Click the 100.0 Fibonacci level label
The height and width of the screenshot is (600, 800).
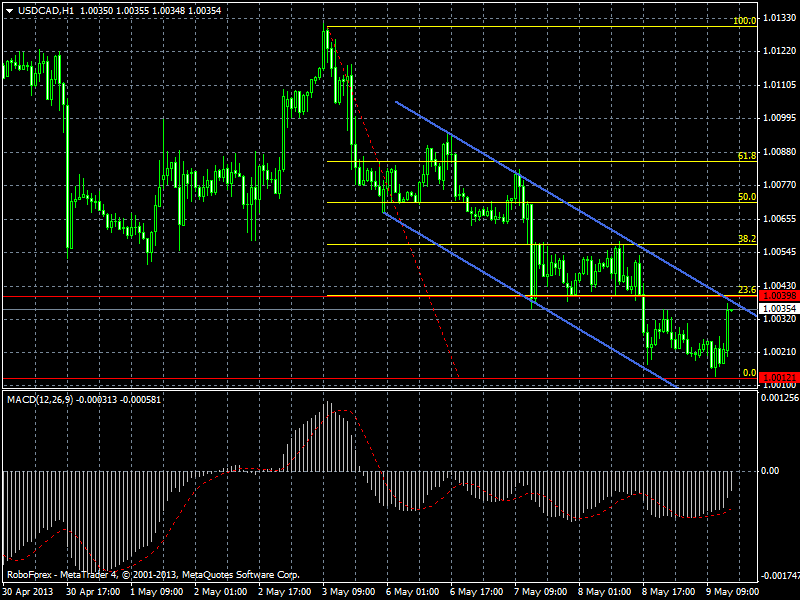pos(745,21)
